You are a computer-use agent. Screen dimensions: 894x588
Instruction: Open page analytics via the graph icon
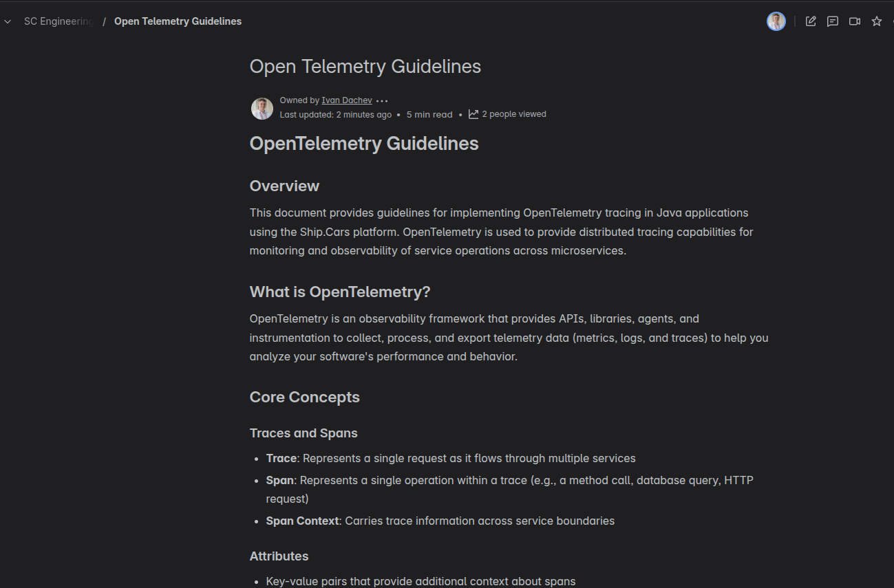[x=473, y=113]
